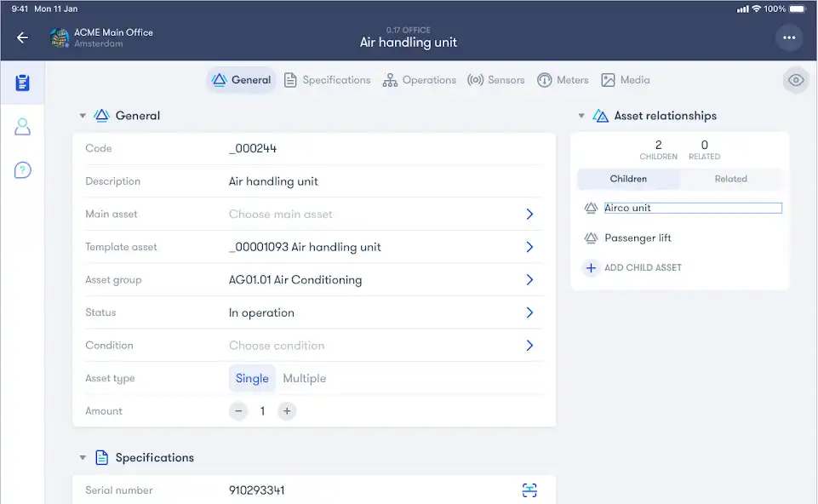
Task: Switch to the Operations tab
Action: coord(419,80)
